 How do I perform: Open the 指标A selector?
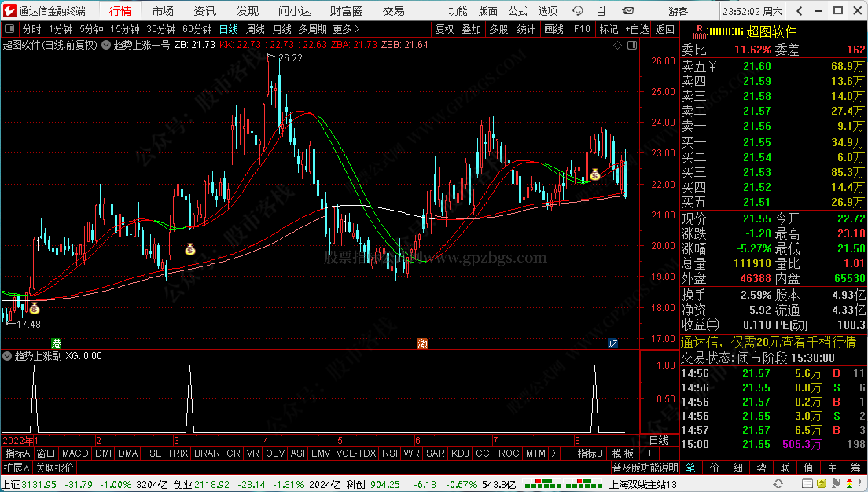point(18,453)
